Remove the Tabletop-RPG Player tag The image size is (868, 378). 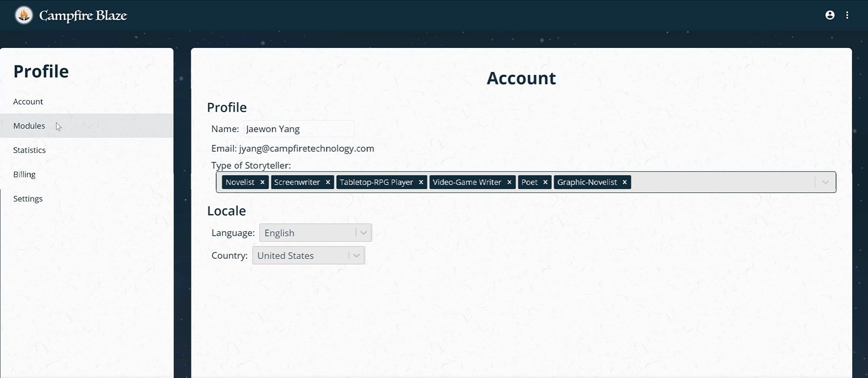click(x=421, y=182)
